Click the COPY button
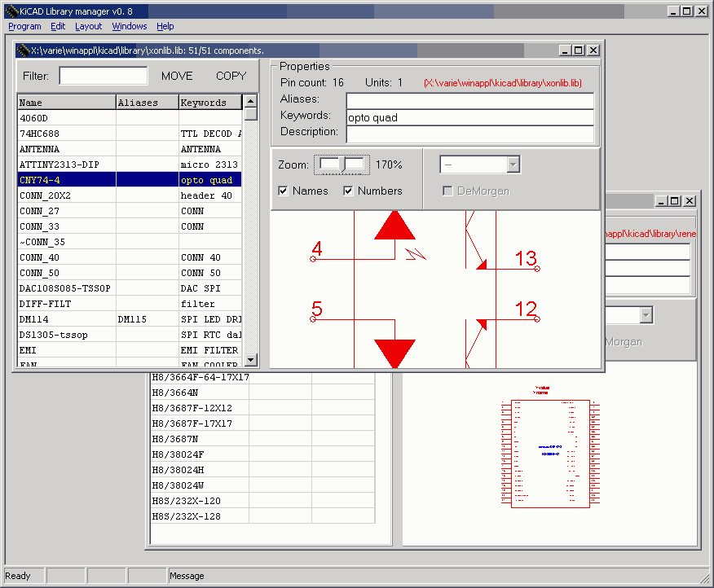This screenshot has width=714, height=588. (231, 76)
